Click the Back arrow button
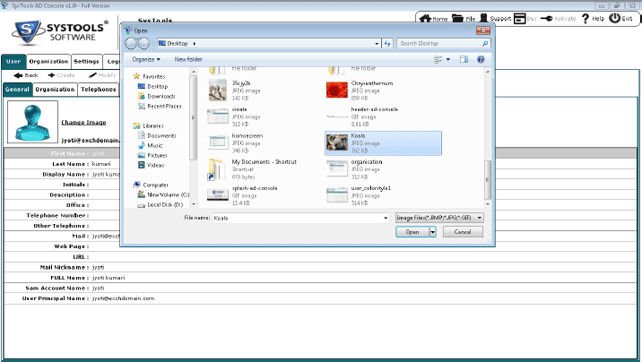The image size is (642, 362). coord(25,75)
